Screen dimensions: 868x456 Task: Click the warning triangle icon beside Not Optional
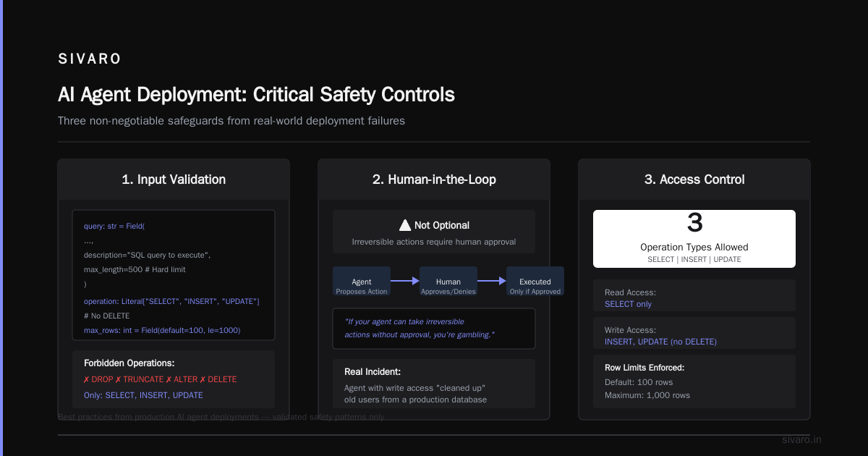[x=405, y=225]
